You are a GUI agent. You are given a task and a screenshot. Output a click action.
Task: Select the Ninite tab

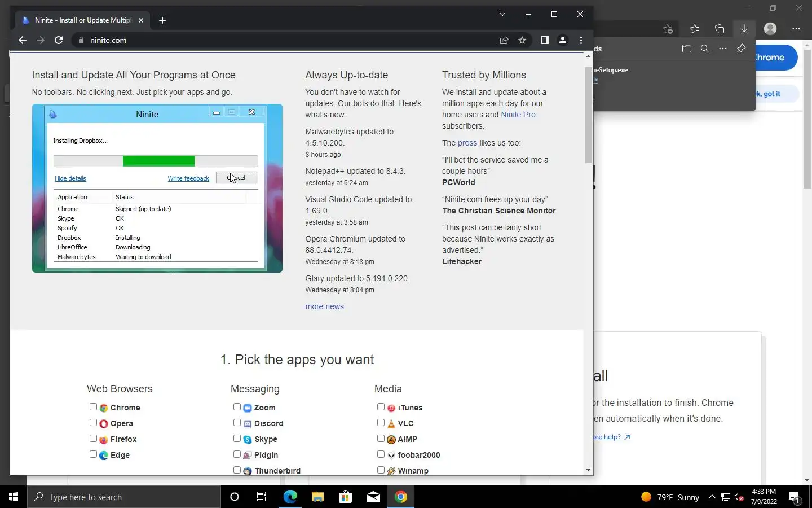pos(83,20)
